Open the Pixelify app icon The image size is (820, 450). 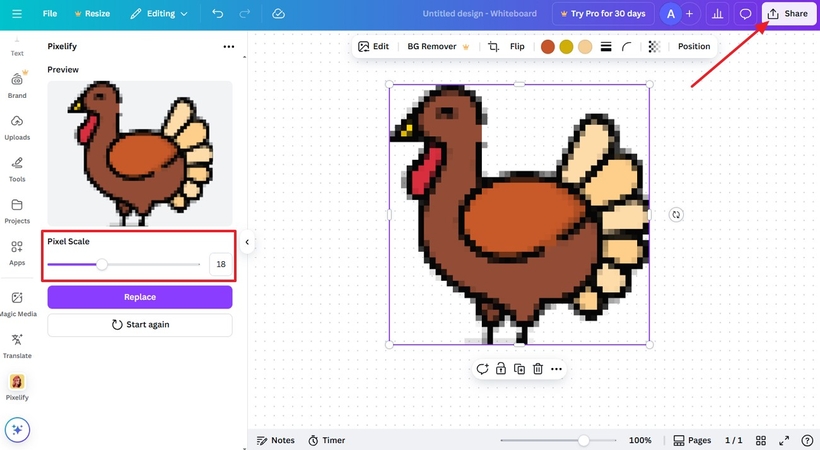pos(17,388)
